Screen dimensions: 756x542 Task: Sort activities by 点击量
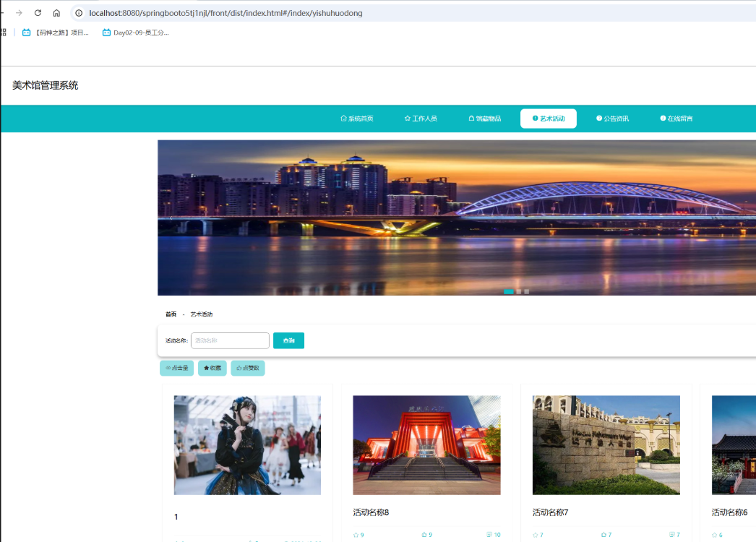[x=177, y=369]
